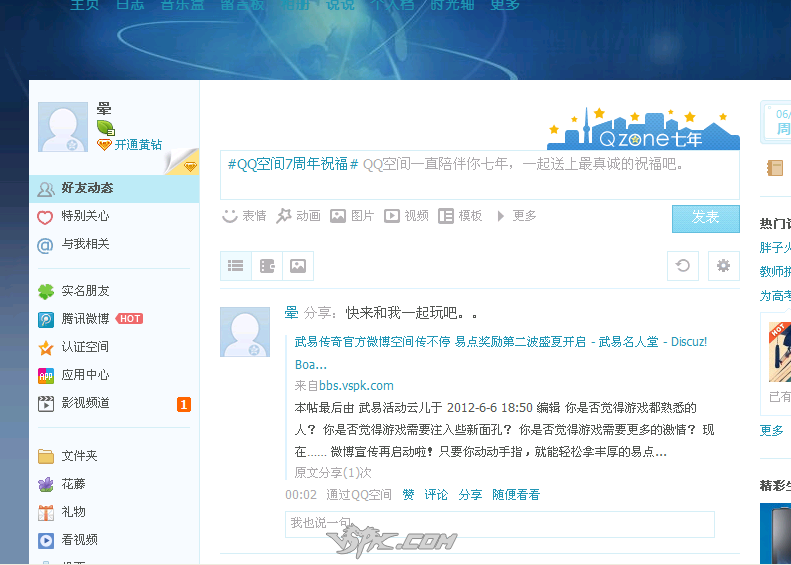Click the HOT badge beside 腾讯微博
The image size is (791, 565).
point(129,319)
